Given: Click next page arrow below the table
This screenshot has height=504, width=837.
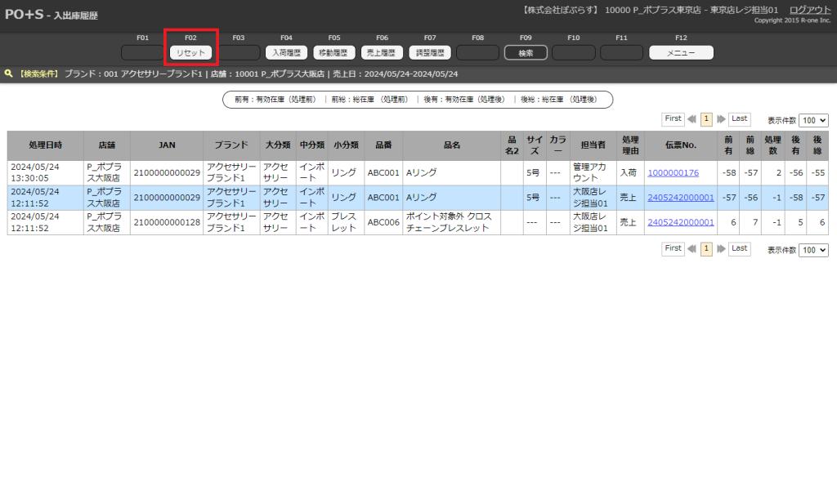Looking at the screenshot, I should pos(721,249).
